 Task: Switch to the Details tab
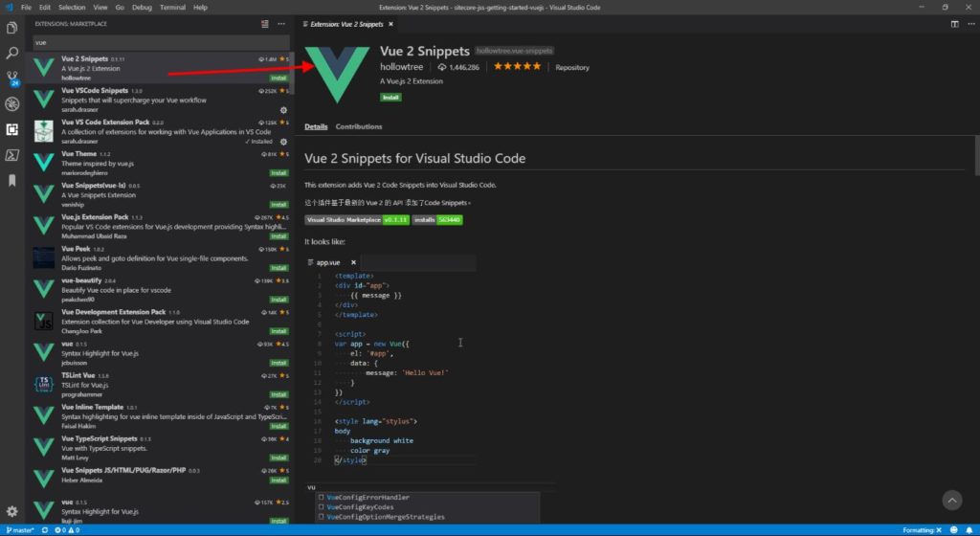316,126
